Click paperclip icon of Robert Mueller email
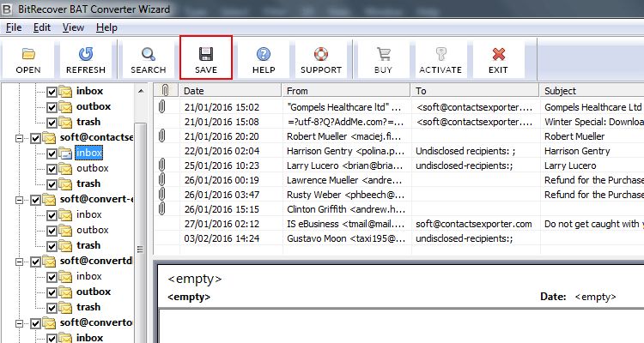The height and width of the screenshot is (343, 644). pyautogui.click(x=162, y=136)
